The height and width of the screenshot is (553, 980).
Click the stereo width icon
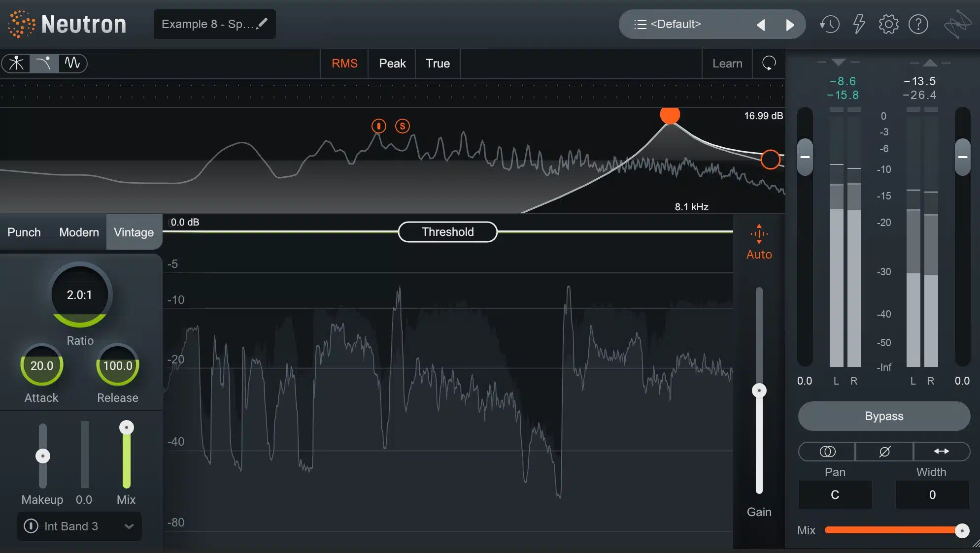pyautogui.click(x=940, y=451)
